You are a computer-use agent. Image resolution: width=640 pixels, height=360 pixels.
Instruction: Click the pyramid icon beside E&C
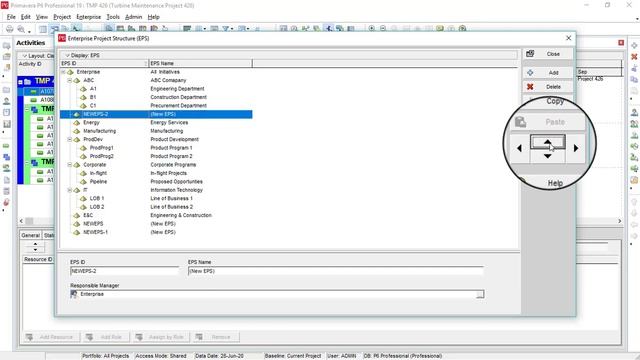pos(76,215)
